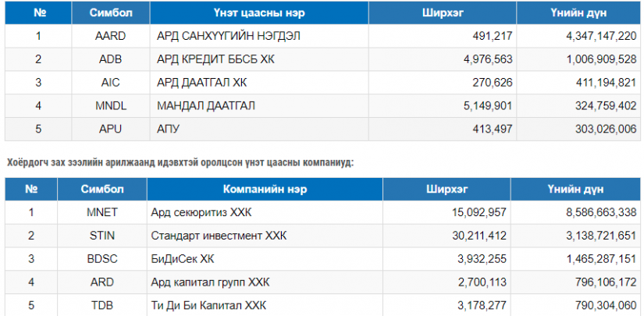Click the АРД ДААТГАЛ ХК name cell

pyautogui.click(x=259, y=83)
